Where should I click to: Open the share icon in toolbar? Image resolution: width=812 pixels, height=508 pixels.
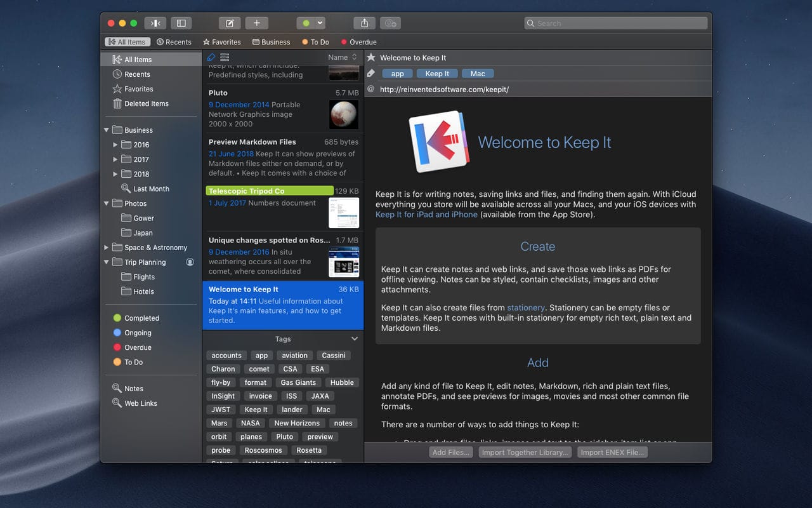point(364,23)
